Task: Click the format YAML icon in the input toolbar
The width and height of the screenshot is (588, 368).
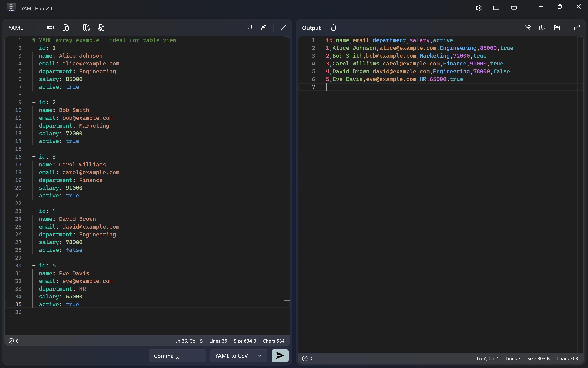Action: (x=35, y=28)
